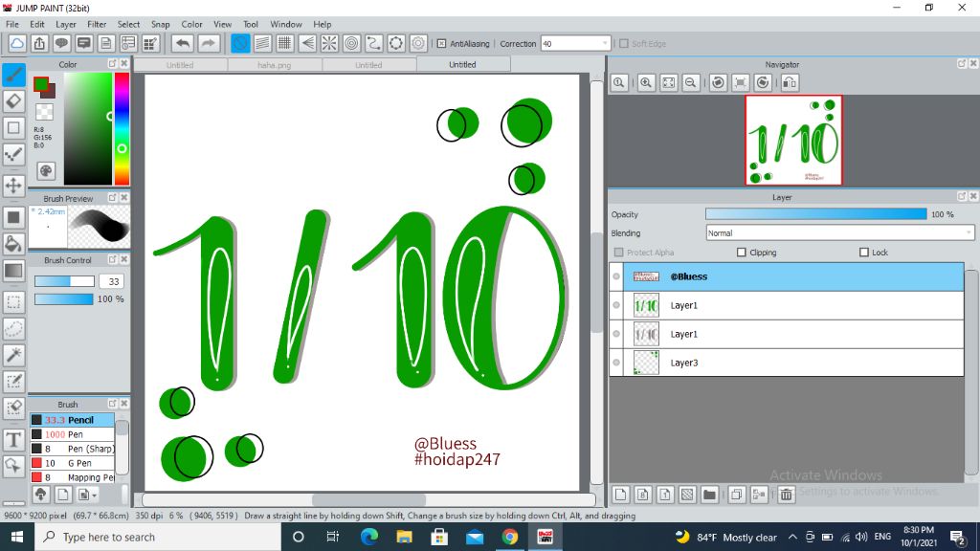Expand the brush panel options dropdown arrow
This screenshot has width=980, height=551.
[x=95, y=496]
